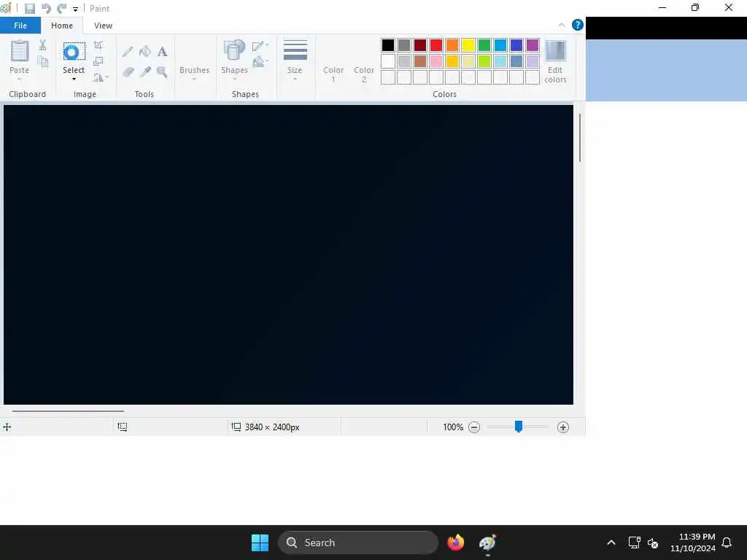Click the Search box on taskbar

pyautogui.click(x=358, y=542)
